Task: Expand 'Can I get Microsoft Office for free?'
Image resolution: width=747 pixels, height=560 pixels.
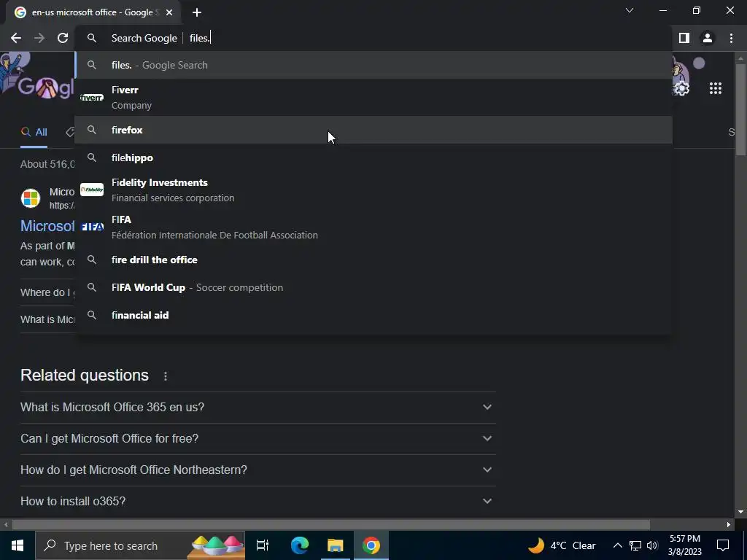Action: point(258,439)
